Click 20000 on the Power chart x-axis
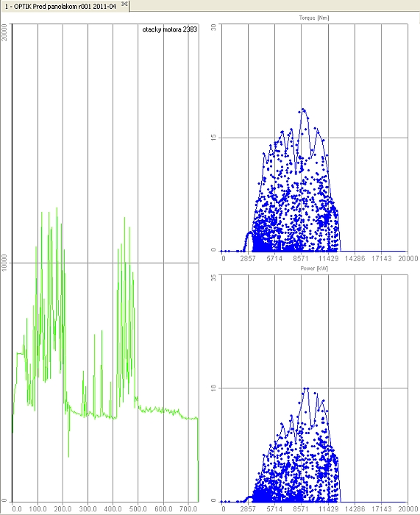420x515 pixels. tap(407, 509)
